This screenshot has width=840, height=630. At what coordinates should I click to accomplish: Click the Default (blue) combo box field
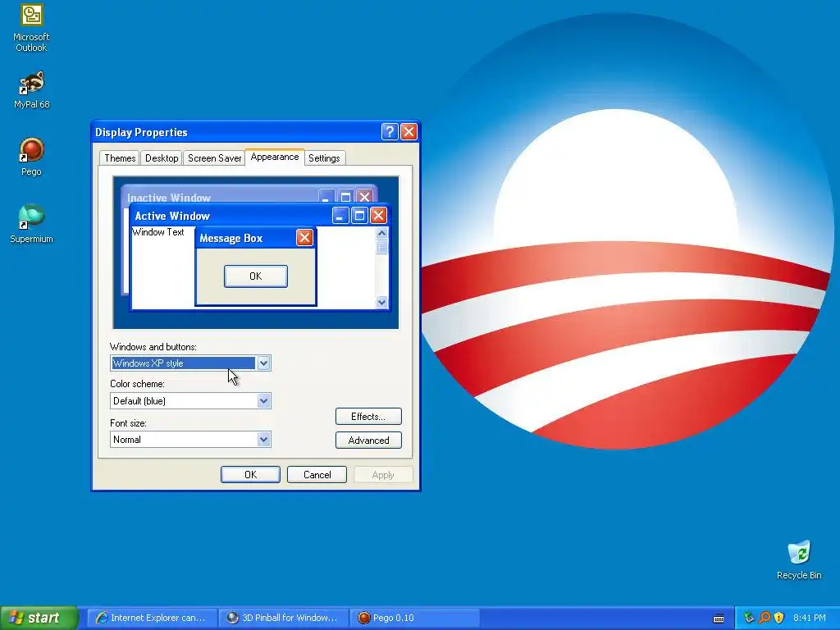click(190, 400)
